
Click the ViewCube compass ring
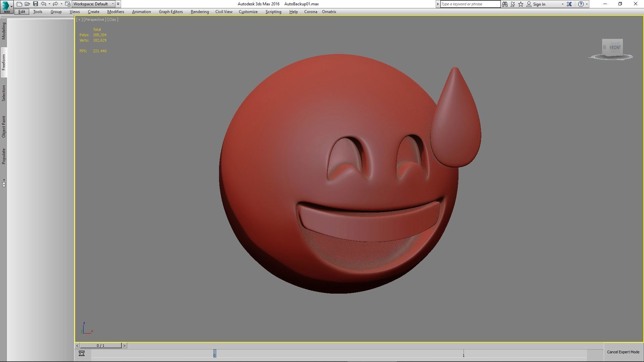(611, 58)
